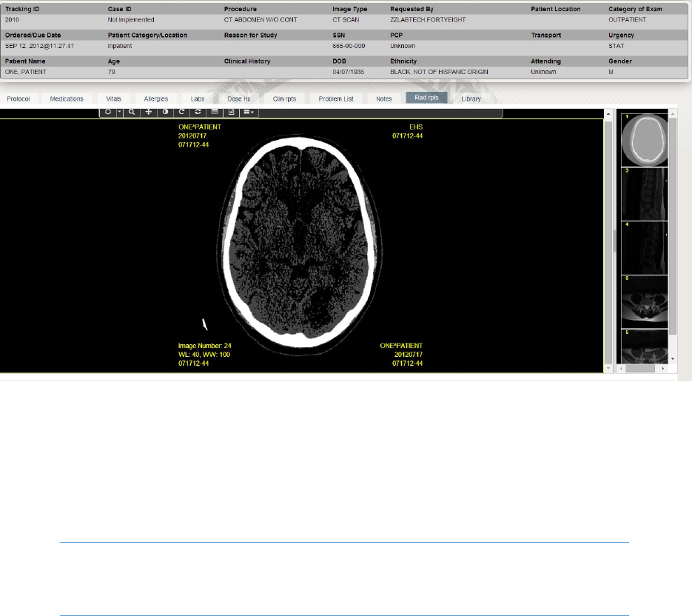Open the Library tab

pyautogui.click(x=471, y=99)
